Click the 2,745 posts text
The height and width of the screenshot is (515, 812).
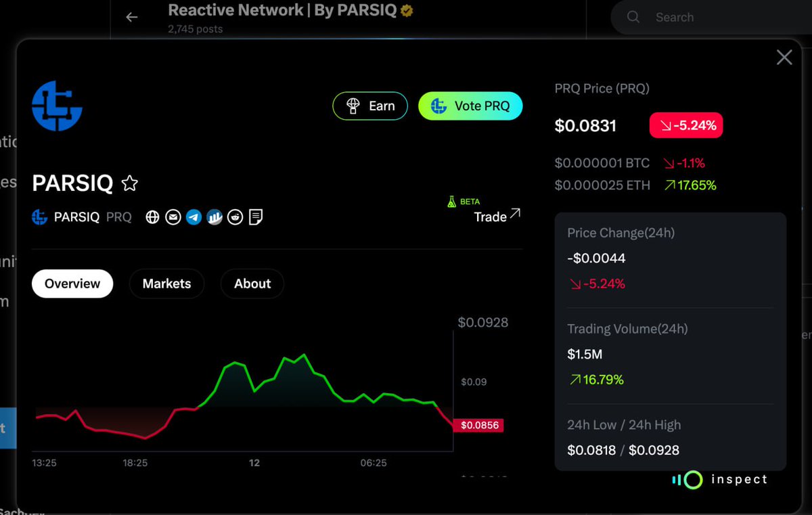tap(195, 29)
